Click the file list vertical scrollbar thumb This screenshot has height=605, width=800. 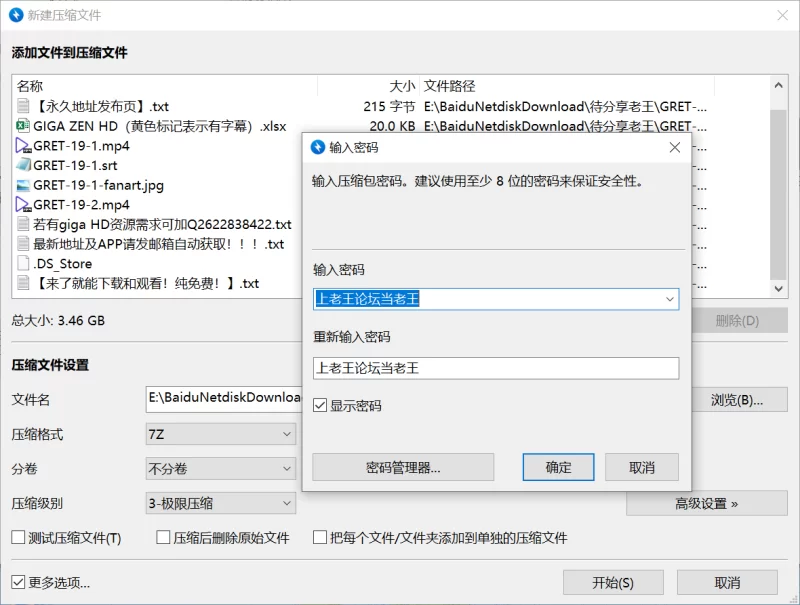tap(778, 194)
